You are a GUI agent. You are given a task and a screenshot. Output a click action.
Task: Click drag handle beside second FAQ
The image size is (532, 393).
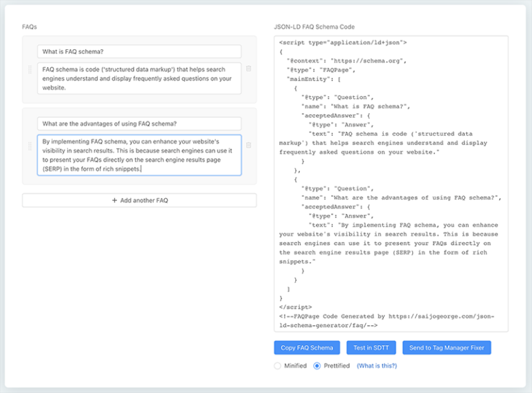tap(30, 146)
